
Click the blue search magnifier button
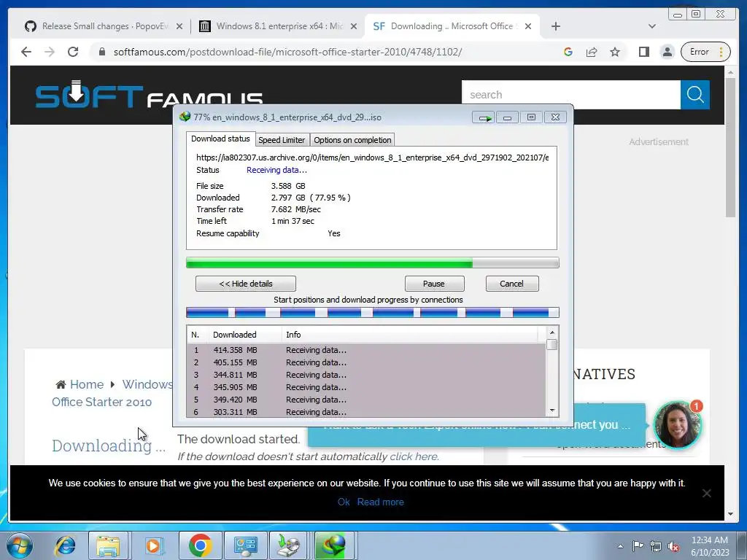pos(695,95)
